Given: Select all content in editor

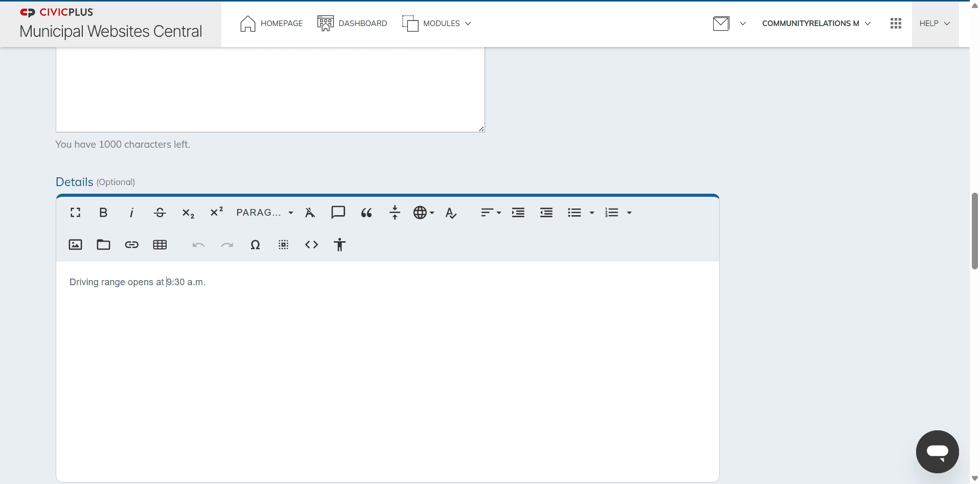Looking at the screenshot, I should (284, 245).
